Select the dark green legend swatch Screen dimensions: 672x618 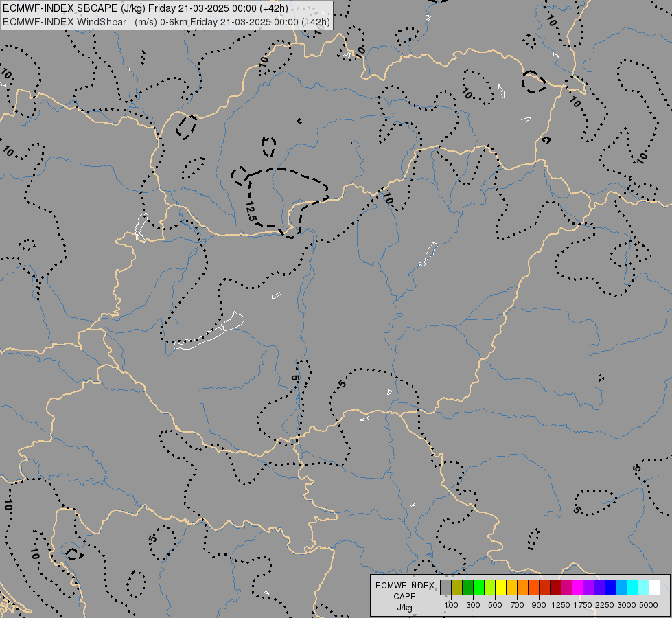[467, 588]
